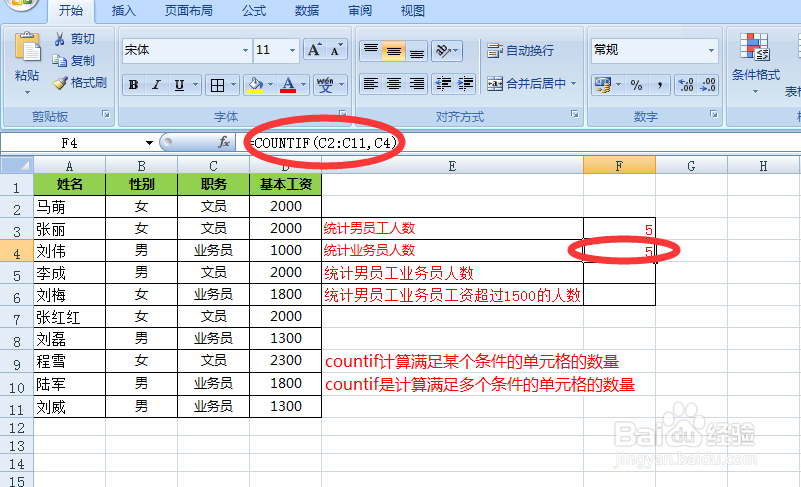This screenshot has height=487, width=801.
Task: Align text right
Action: (x=417, y=84)
